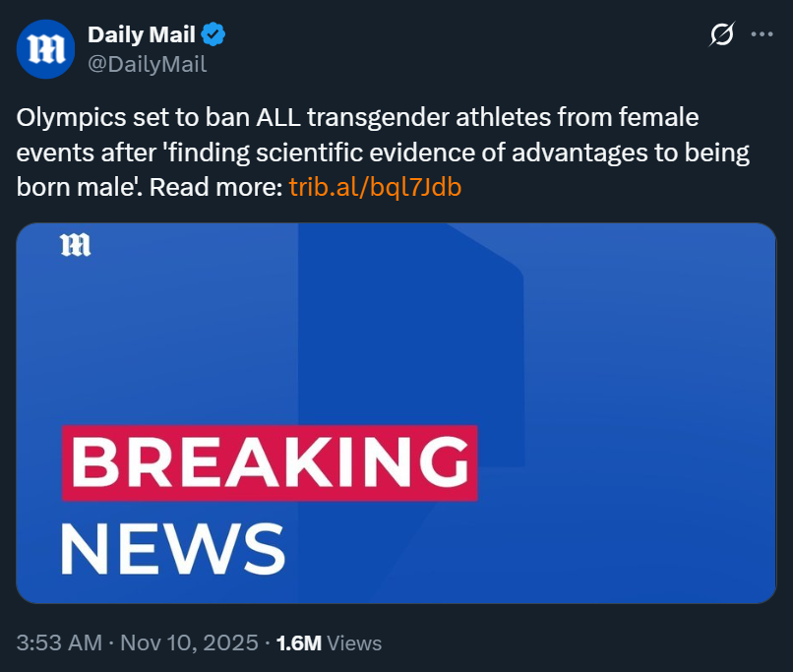Click the word Views beside 1.6M
Screen dimensions: 793x672
pos(354,643)
